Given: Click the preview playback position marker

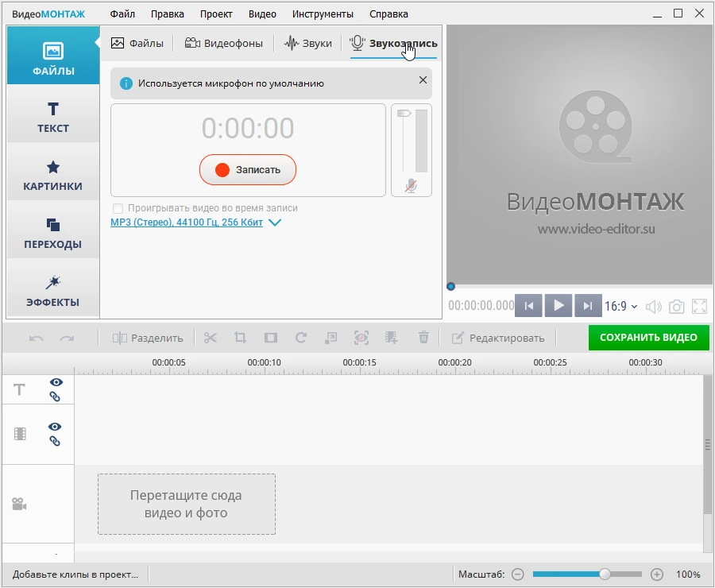Looking at the screenshot, I should [x=450, y=287].
